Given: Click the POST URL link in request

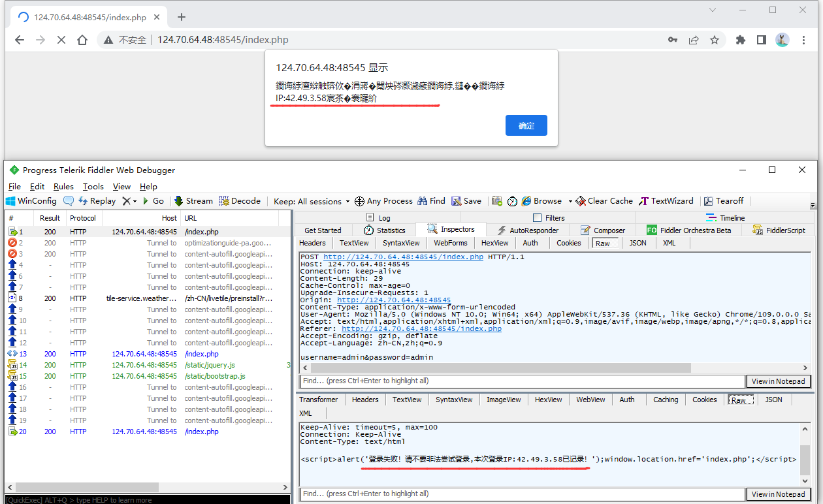Looking at the screenshot, I should [x=404, y=257].
